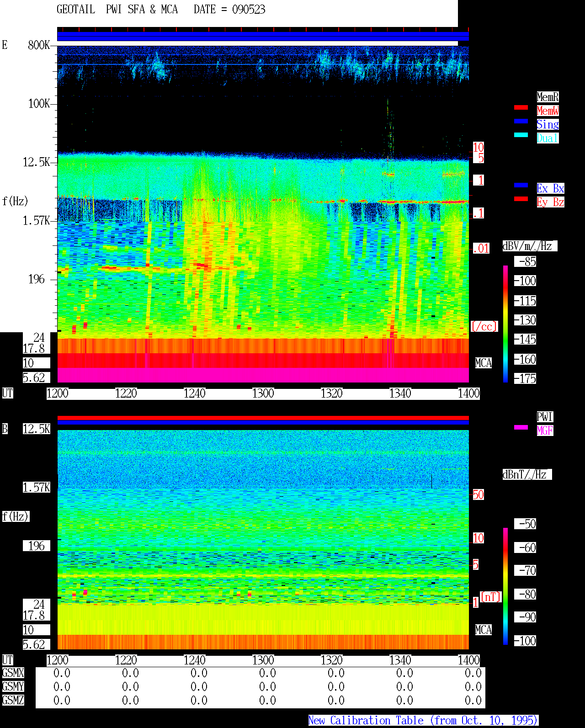This screenshot has height=728, width=585.
Task: Click the dBnT/√Hz color scale bar
Action: (x=505, y=586)
